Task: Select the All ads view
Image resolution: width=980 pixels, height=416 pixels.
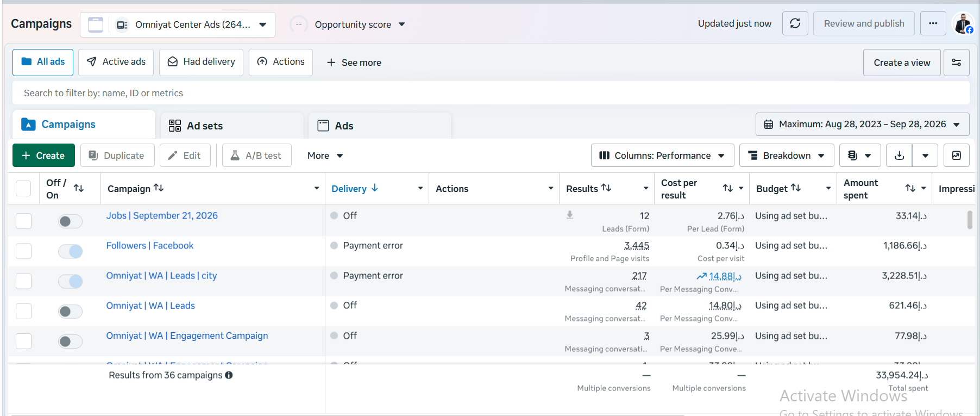Action: 43,62
